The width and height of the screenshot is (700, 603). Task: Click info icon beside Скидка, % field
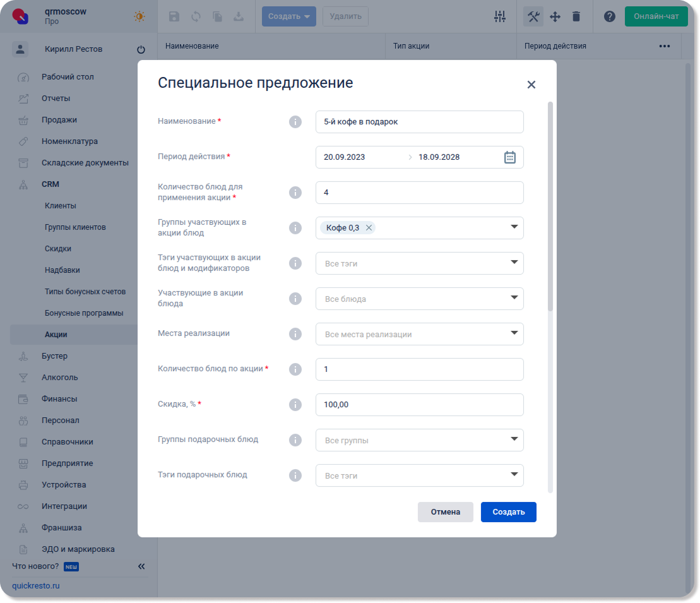tap(295, 405)
